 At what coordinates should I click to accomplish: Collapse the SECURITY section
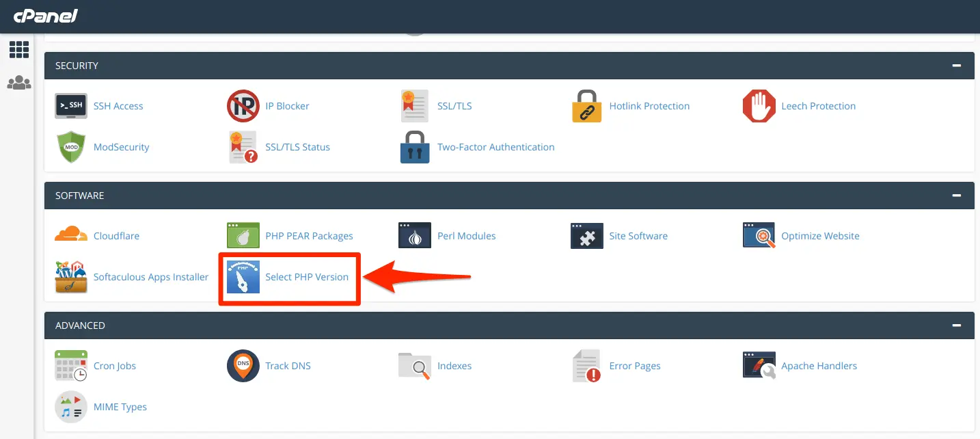pyautogui.click(x=955, y=65)
